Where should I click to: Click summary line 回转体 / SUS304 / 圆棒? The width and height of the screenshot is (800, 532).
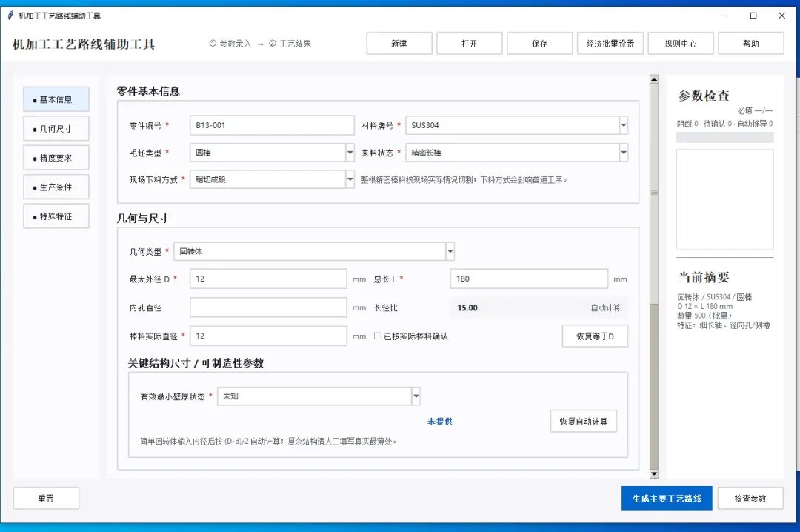click(714, 296)
